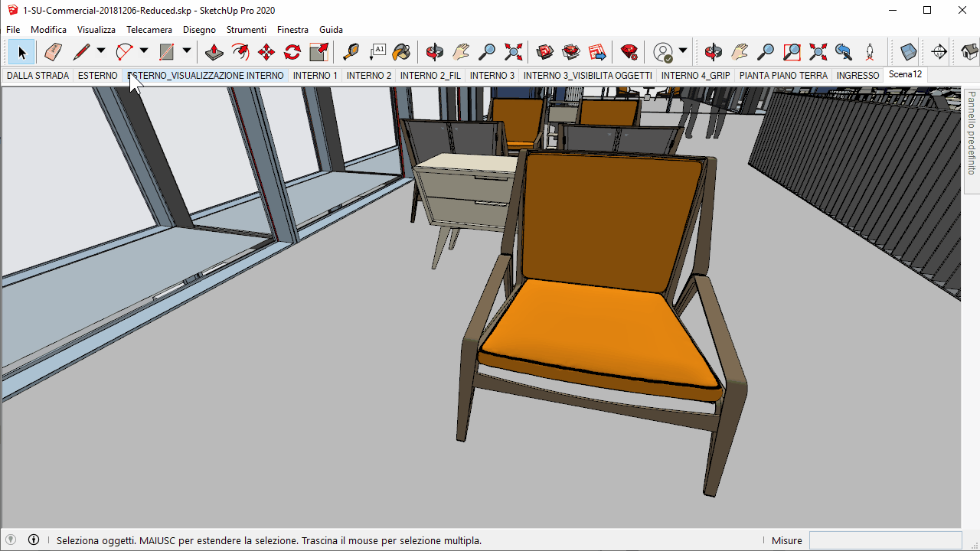Expand the Line tool dropdown arrow

[x=101, y=51]
